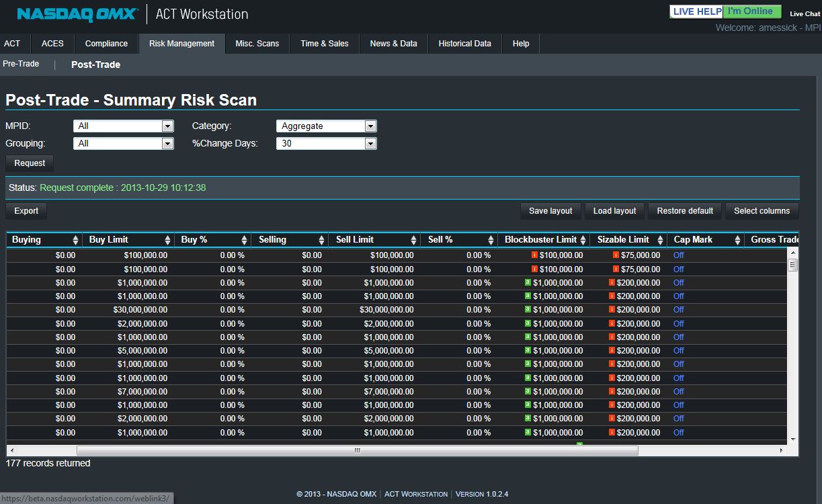
Task: Click Cap Mark Off link in $30,000,000.00 row
Action: pos(678,310)
